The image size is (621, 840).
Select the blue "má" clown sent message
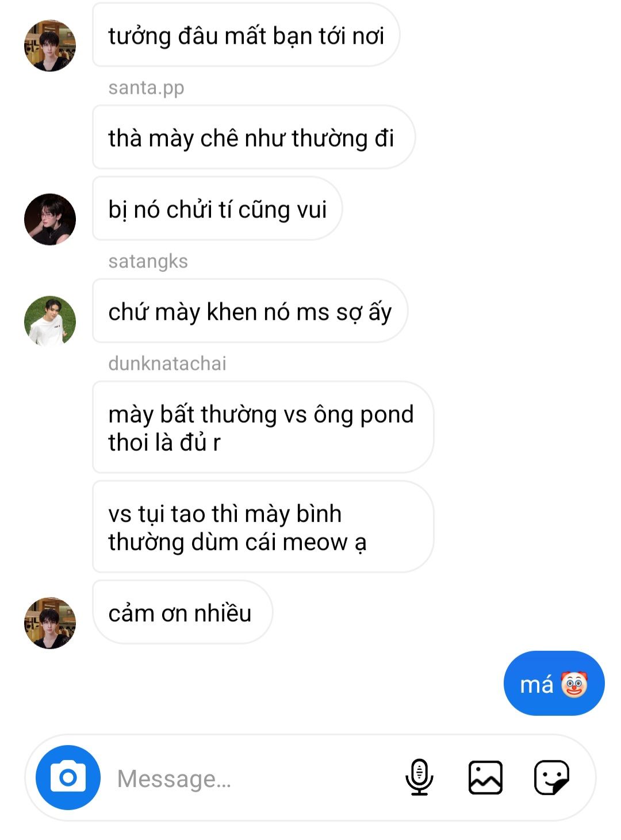pyautogui.click(x=554, y=683)
